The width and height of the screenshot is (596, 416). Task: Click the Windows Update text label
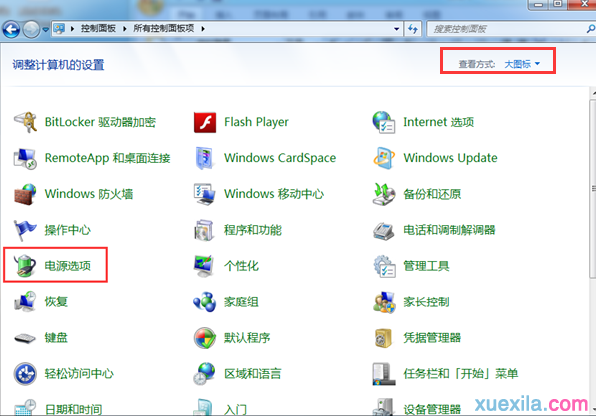(x=450, y=158)
